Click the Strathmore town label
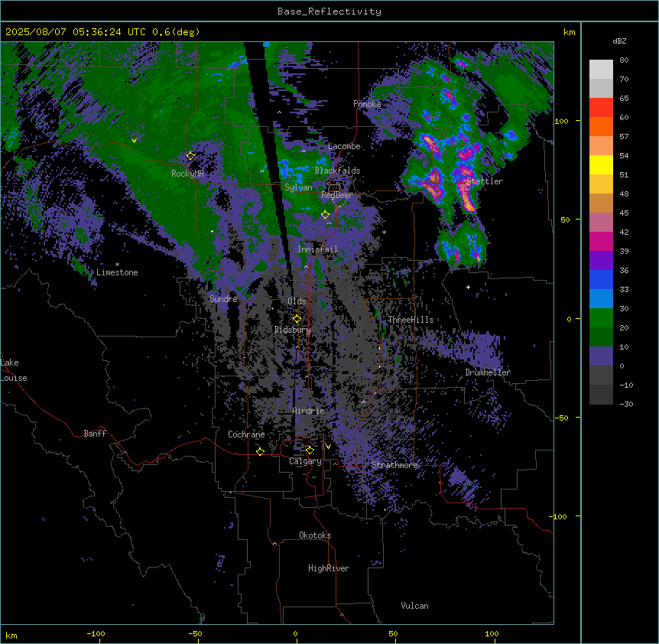 394,465
